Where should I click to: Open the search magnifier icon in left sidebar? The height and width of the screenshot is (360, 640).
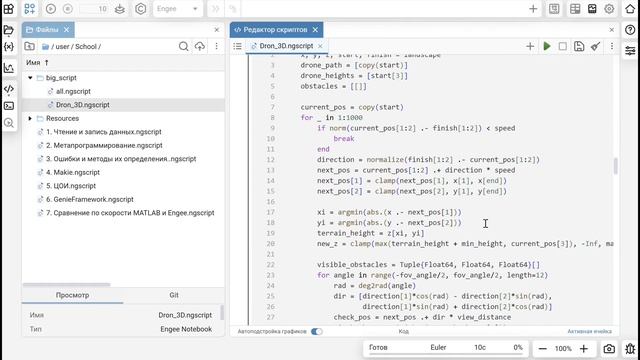tap(9, 123)
